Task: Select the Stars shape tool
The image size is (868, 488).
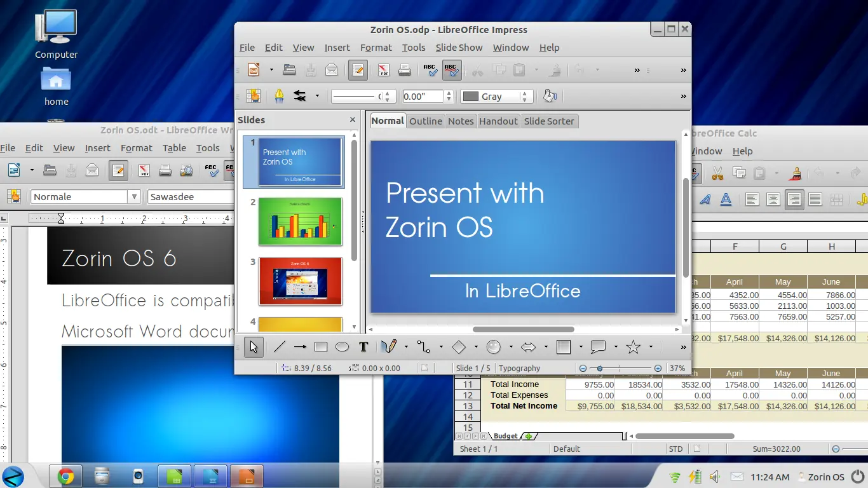Action: [633, 347]
